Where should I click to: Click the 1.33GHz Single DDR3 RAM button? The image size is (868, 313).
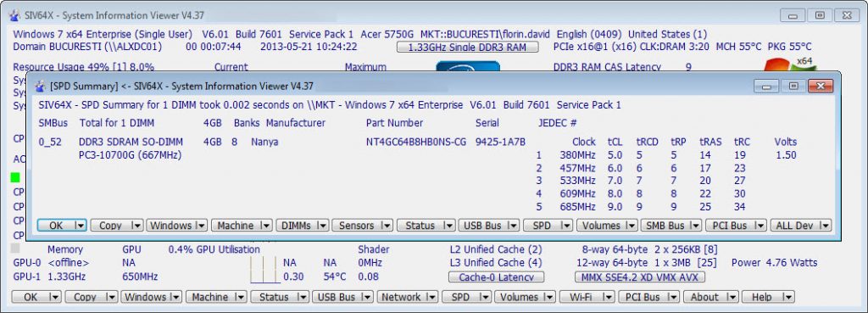tap(468, 48)
